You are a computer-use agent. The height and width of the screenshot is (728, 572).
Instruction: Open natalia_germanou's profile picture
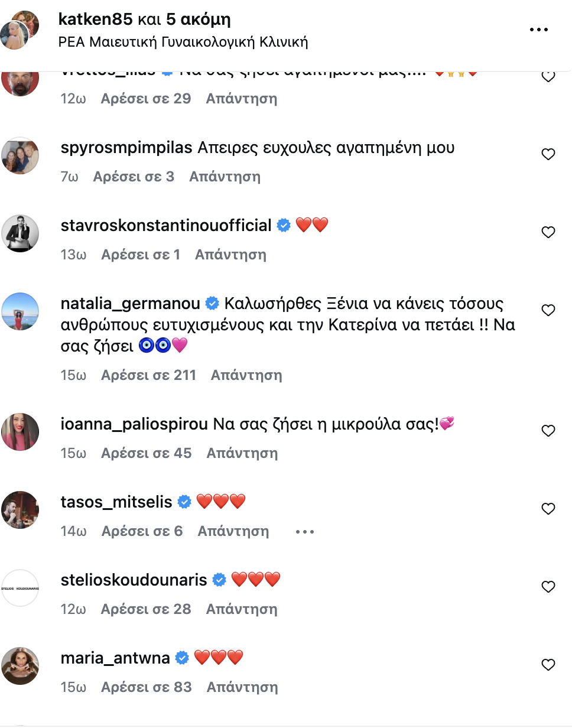20,311
